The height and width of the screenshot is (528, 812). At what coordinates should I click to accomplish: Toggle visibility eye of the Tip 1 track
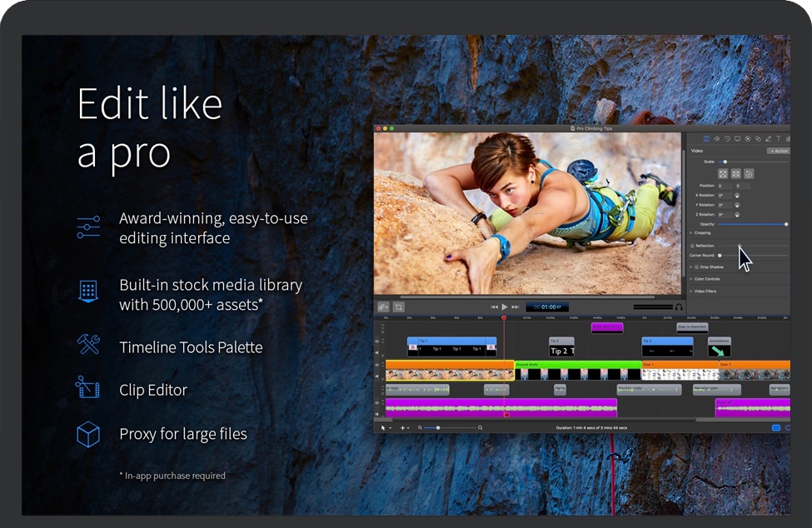click(377, 341)
